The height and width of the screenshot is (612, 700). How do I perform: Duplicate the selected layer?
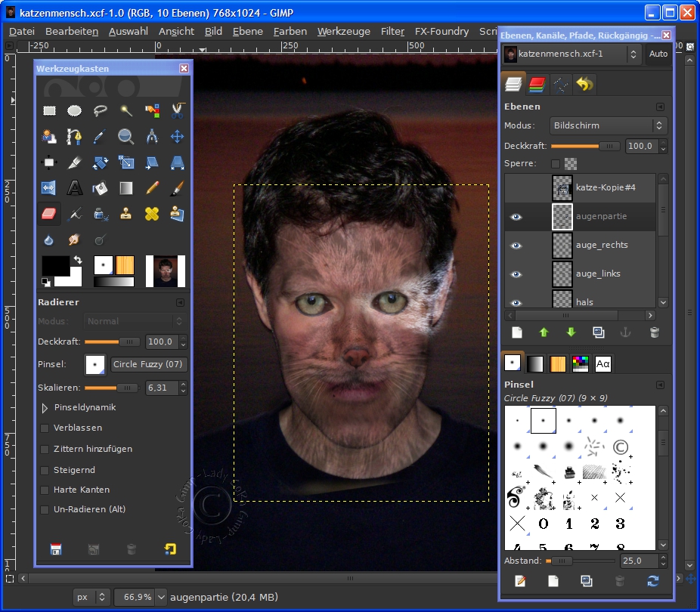coord(599,332)
